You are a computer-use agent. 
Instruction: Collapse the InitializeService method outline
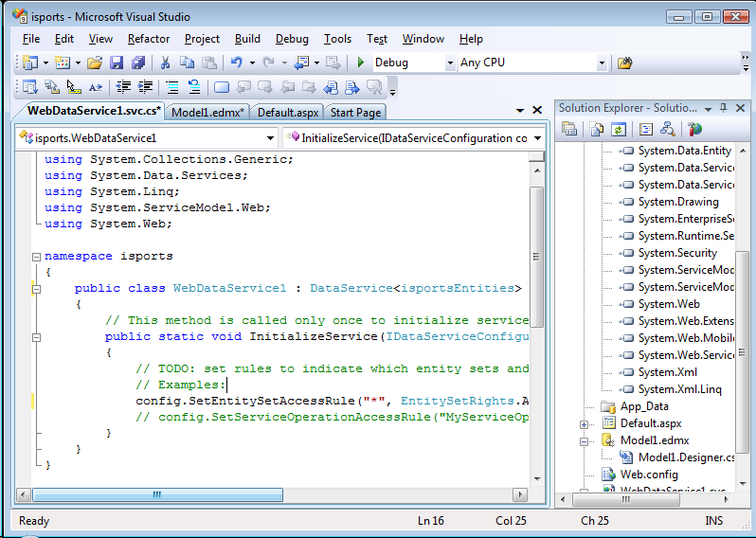(36, 336)
